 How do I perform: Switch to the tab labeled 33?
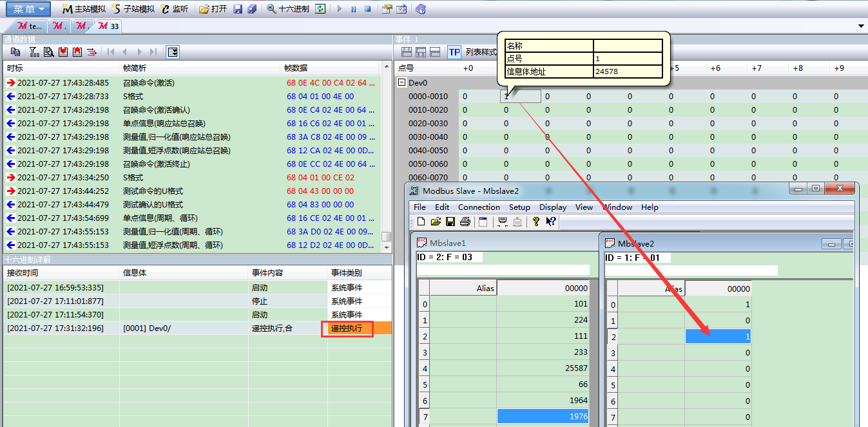click(108, 26)
